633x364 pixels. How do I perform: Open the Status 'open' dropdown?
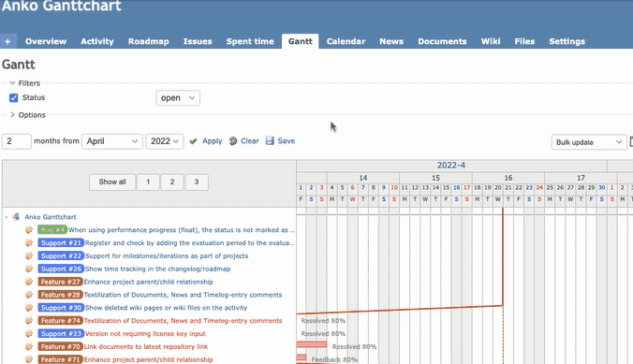178,98
